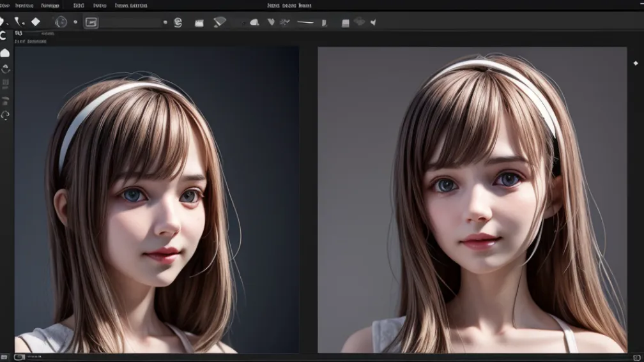Viewport: 644px width, 362px height.
Task: Click the S-shaped swirl icon in toolbar
Action: 178,22
